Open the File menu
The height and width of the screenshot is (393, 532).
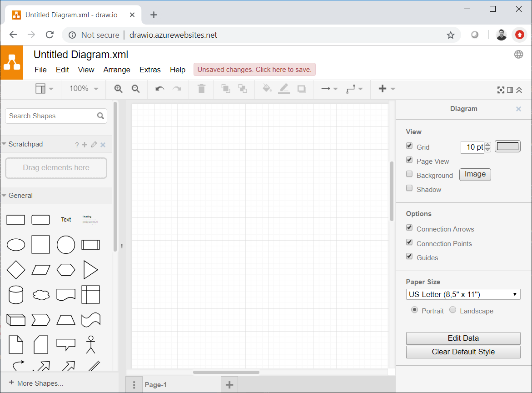(41, 70)
